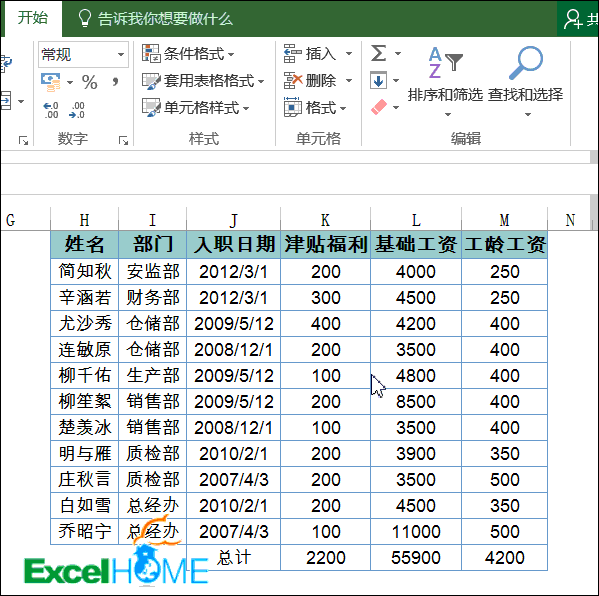Click the Format as Table icon (套用表格格式)
599x596 pixels.
[151, 81]
